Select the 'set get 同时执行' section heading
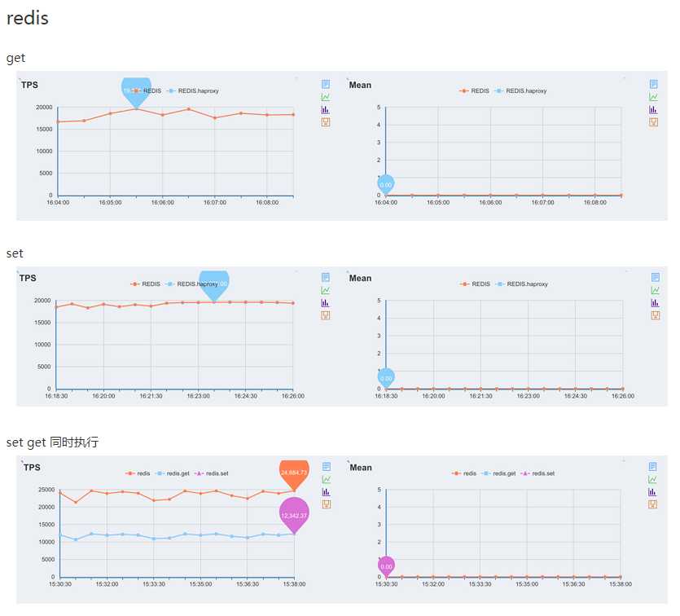 click(52, 442)
